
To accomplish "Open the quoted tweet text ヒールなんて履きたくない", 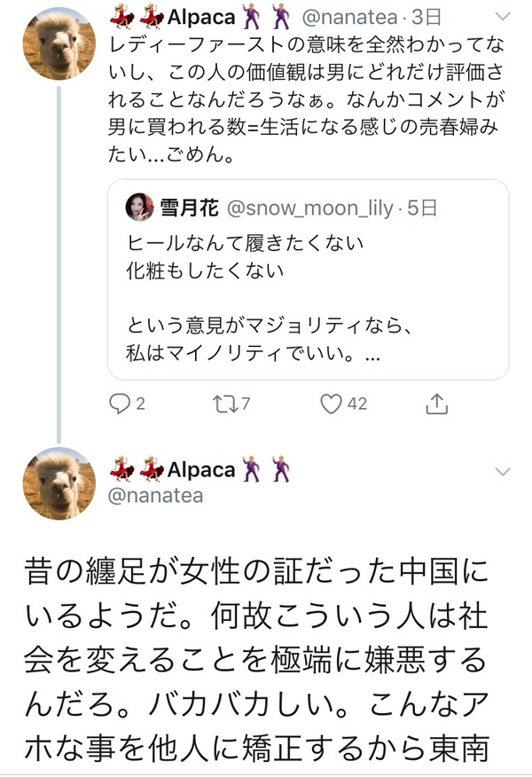I will [246, 243].
